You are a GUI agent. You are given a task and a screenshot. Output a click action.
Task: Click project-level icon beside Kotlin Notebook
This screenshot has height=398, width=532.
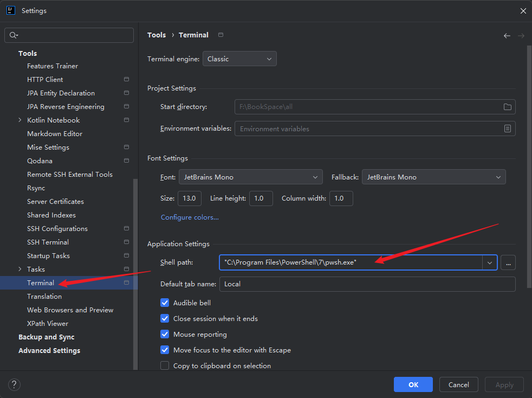[127, 120]
